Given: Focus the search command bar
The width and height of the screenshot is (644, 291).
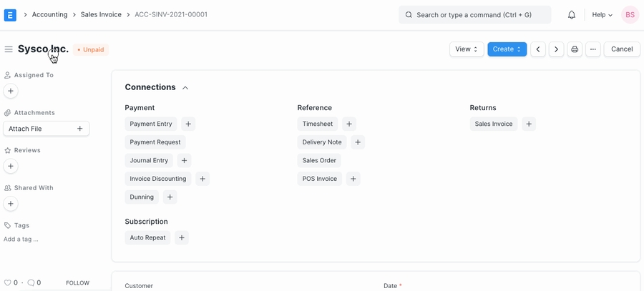Looking at the screenshot, I should (474, 15).
